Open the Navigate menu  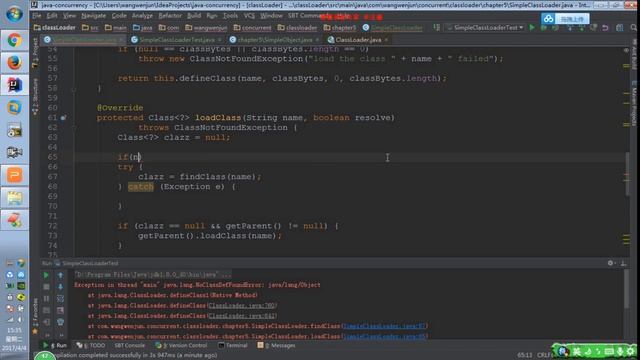click(x=93, y=16)
